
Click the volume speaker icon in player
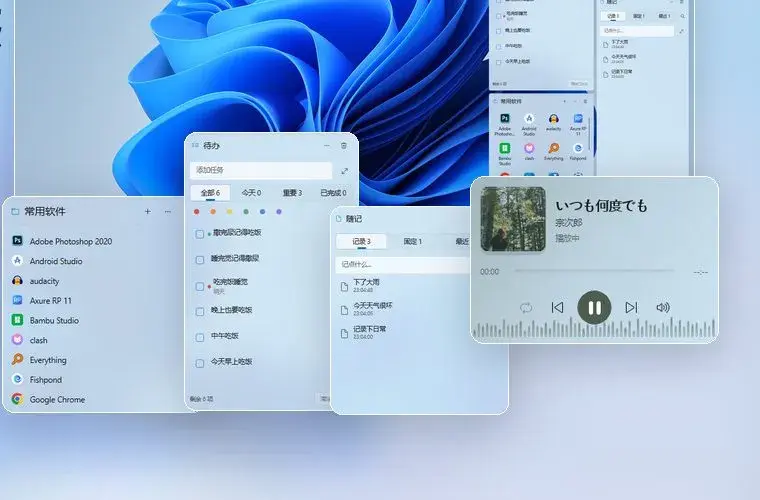663,308
